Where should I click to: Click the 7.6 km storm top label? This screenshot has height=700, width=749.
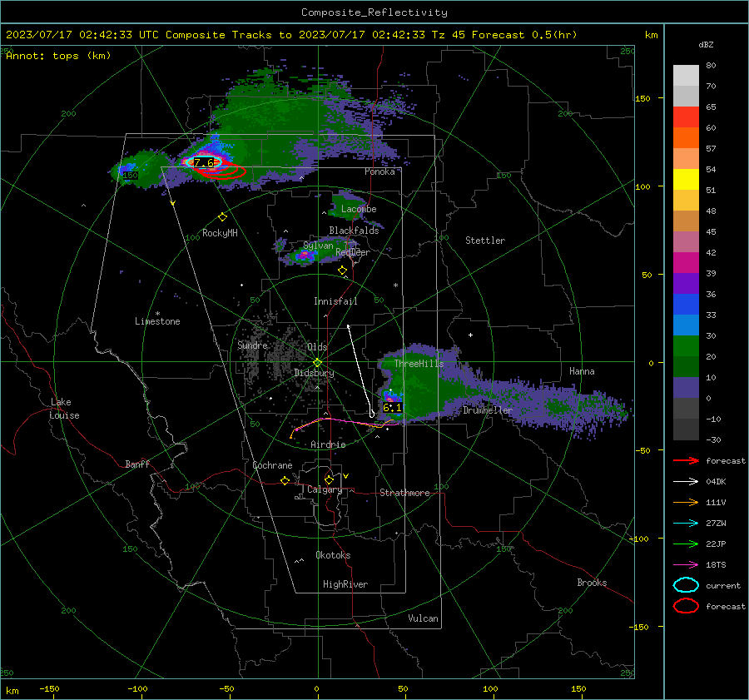(204, 162)
